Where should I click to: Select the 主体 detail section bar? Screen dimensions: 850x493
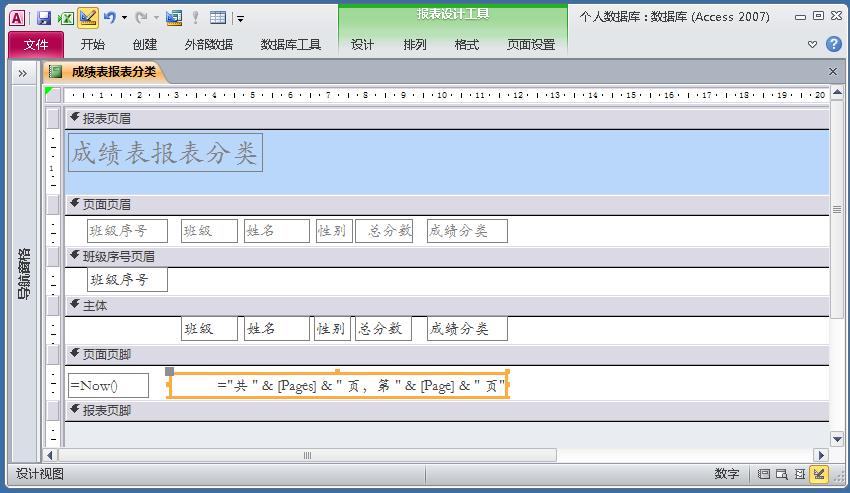pos(447,306)
